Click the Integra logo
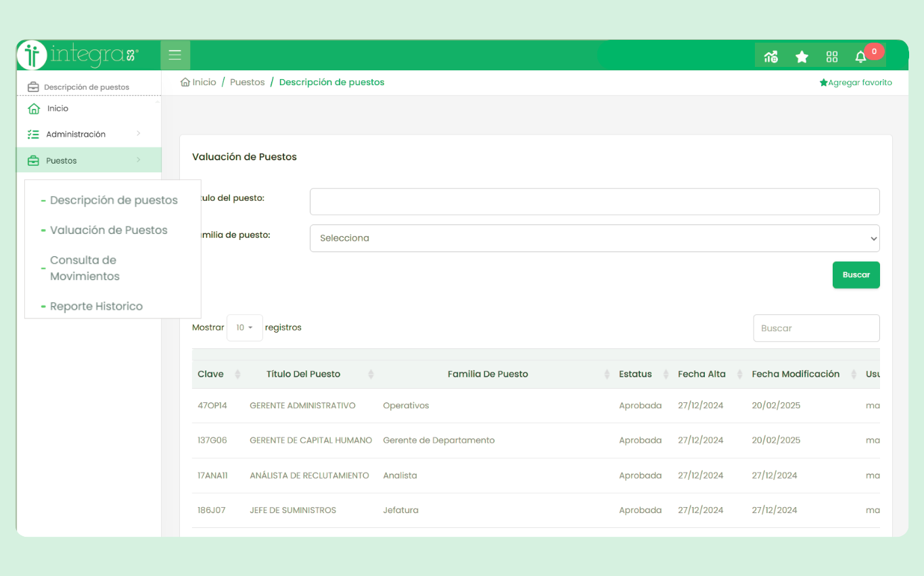The height and width of the screenshot is (576, 924). (78, 55)
